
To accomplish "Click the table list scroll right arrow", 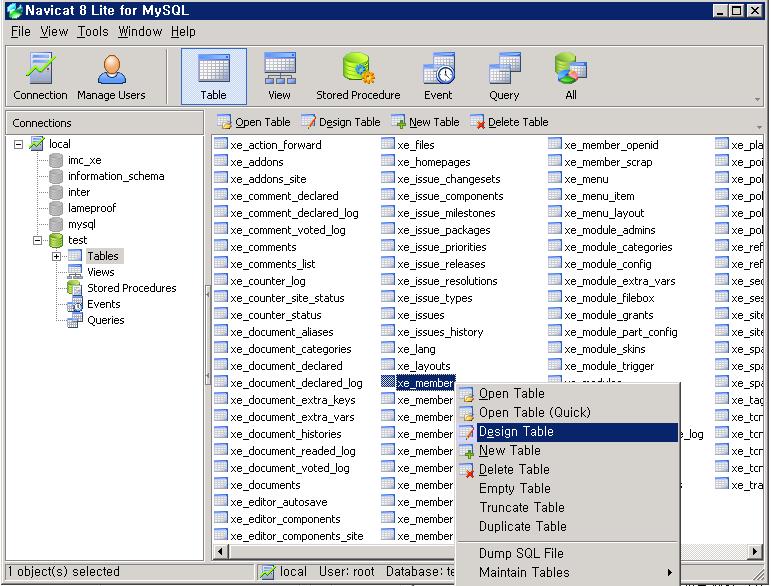I will [755, 552].
